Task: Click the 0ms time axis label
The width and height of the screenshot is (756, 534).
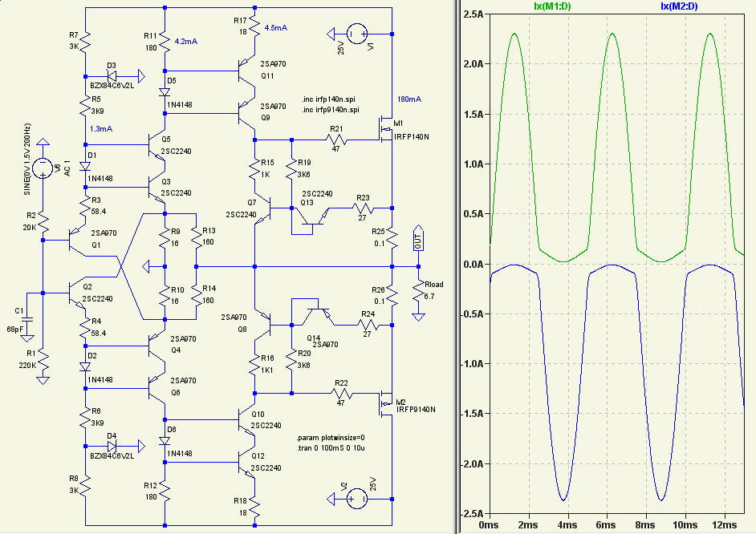Action: point(489,525)
